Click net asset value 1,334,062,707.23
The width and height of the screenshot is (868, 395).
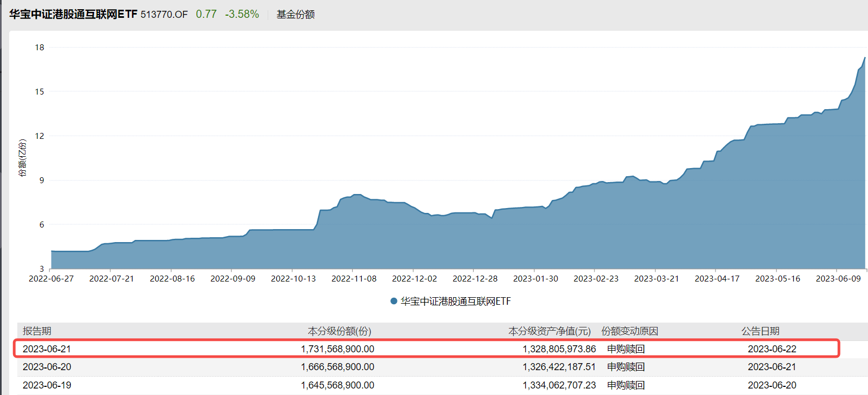tap(559, 385)
